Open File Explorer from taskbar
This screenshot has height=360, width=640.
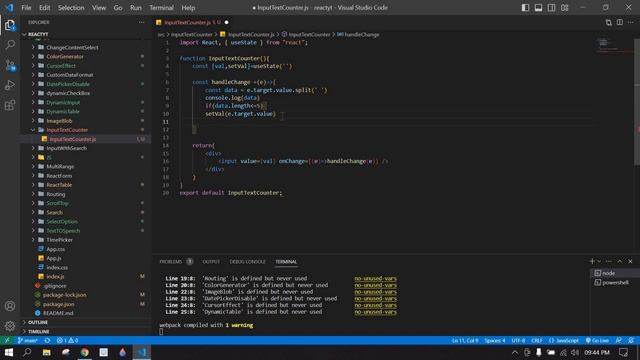(47, 352)
